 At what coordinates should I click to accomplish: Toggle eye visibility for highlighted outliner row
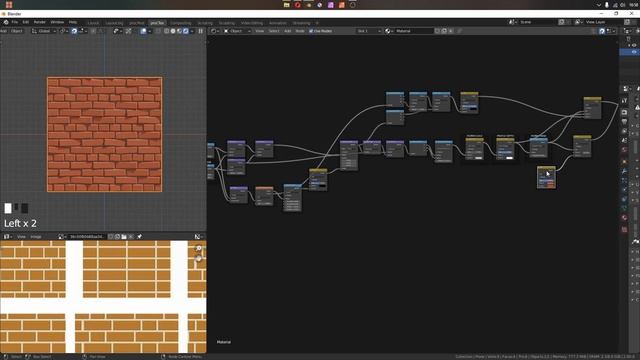pyautogui.click(x=634, y=52)
